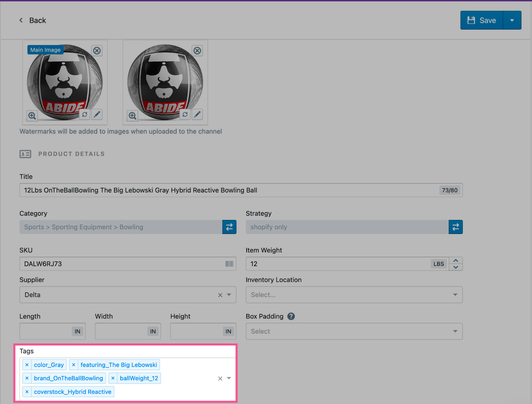Focus the SKU input field
532x404 pixels.
tap(128, 264)
